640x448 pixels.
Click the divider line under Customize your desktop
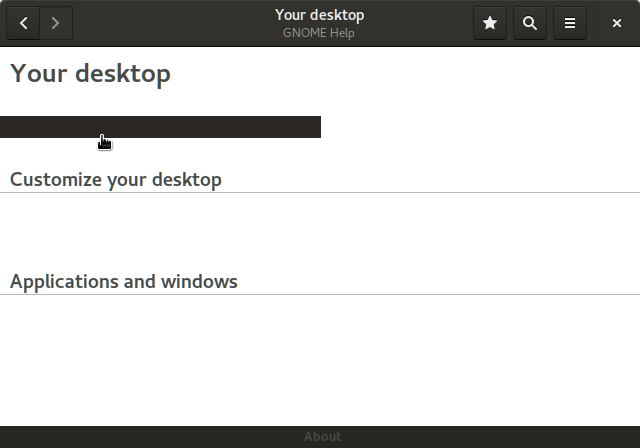[x=320, y=192]
